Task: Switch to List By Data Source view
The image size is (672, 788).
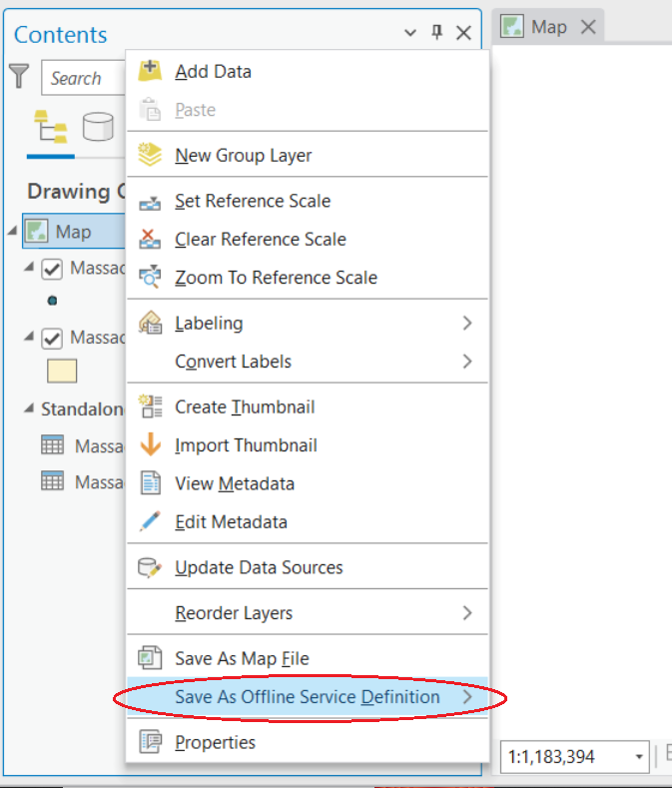Action: click(x=98, y=128)
